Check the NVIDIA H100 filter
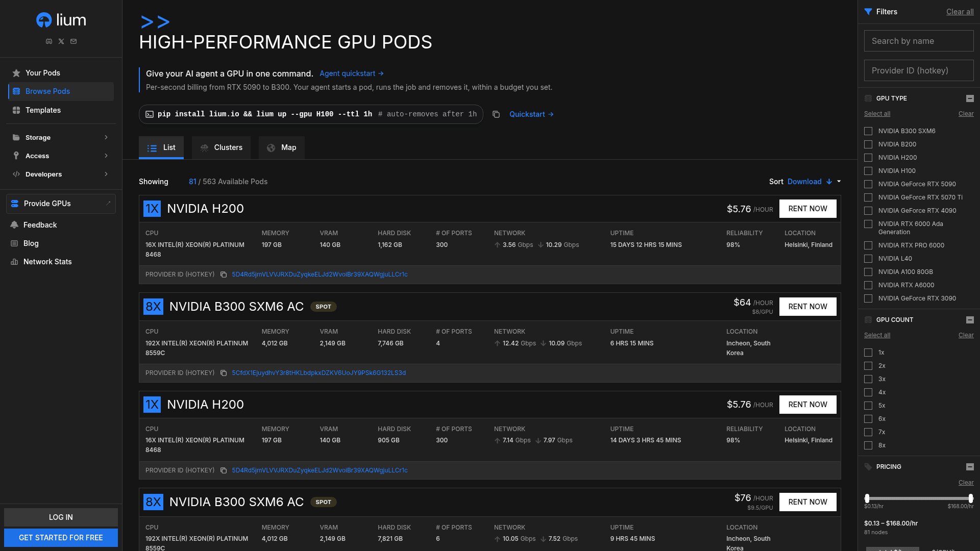The image size is (980, 551). tap(868, 171)
